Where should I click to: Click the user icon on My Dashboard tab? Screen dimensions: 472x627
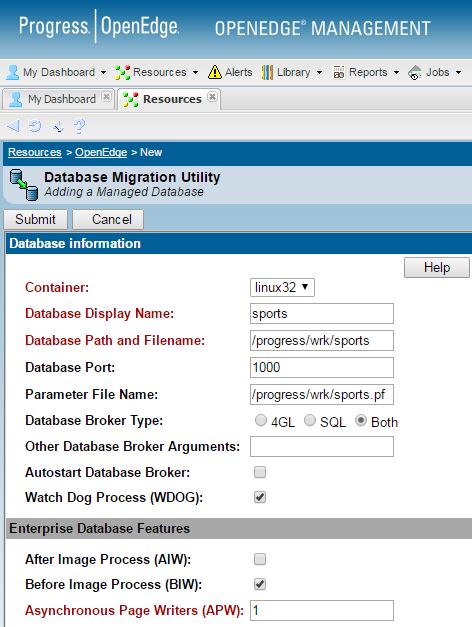(16, 99)
